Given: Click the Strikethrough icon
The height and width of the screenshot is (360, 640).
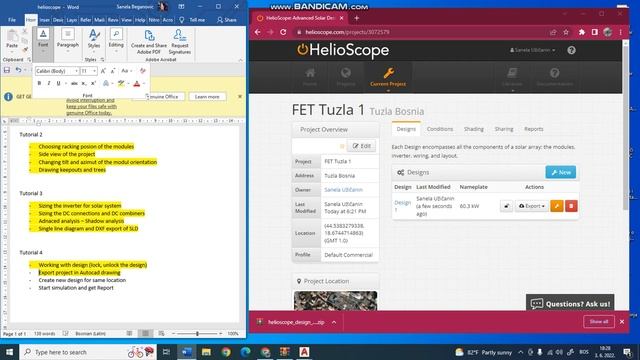Looking at the screenshot, I should 74,83.
